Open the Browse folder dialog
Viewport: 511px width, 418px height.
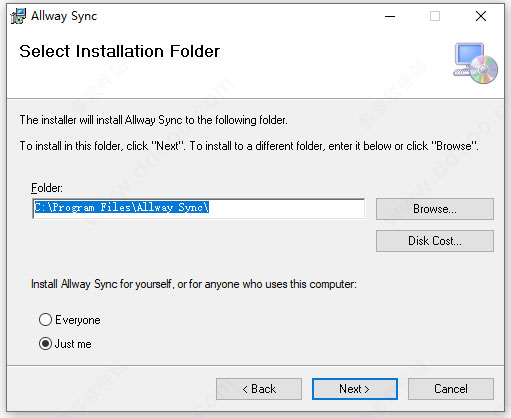435,209
